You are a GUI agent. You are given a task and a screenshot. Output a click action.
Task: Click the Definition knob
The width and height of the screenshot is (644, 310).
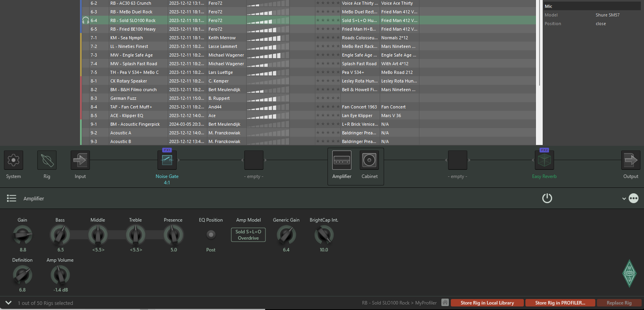(x=22, y=275)
